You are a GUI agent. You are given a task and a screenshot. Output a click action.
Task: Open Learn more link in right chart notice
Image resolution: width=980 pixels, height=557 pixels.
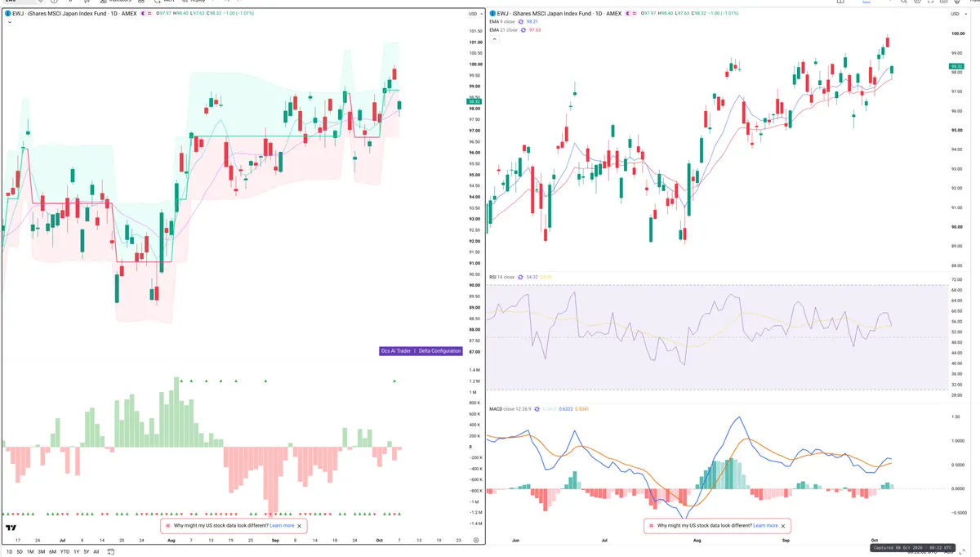[765, 526]
